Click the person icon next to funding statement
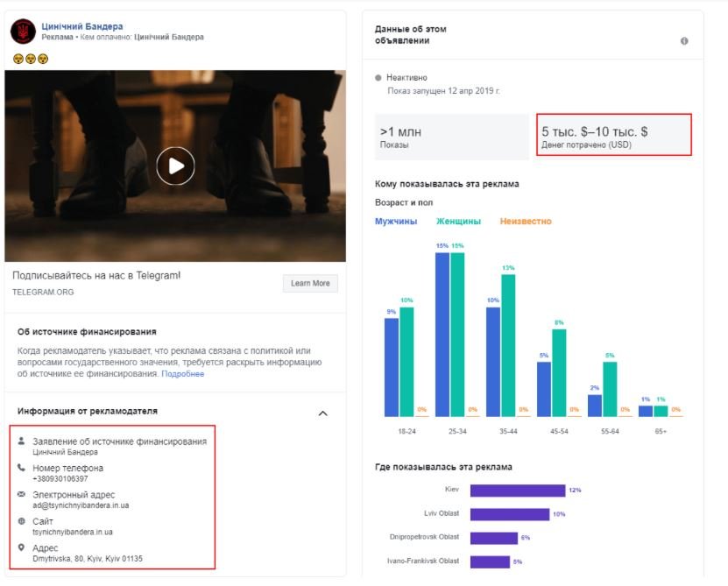The image size is (728, 586). point(22,441)
